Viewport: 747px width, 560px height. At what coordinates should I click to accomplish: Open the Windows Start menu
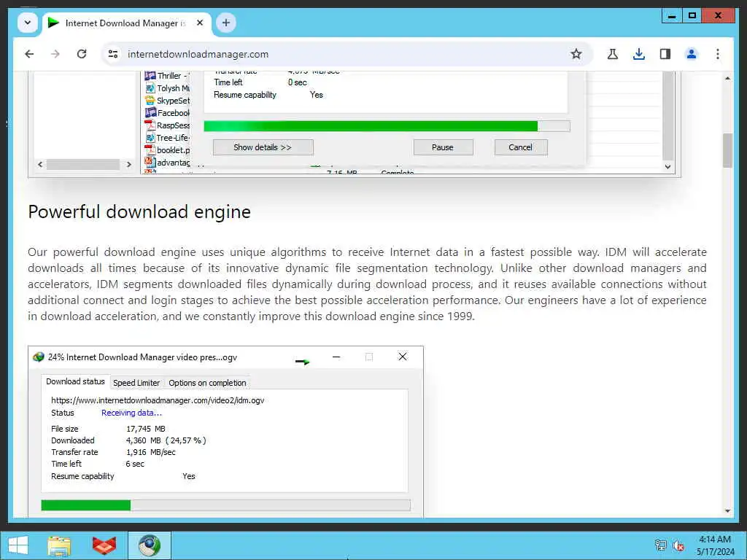tap(18, 545)
